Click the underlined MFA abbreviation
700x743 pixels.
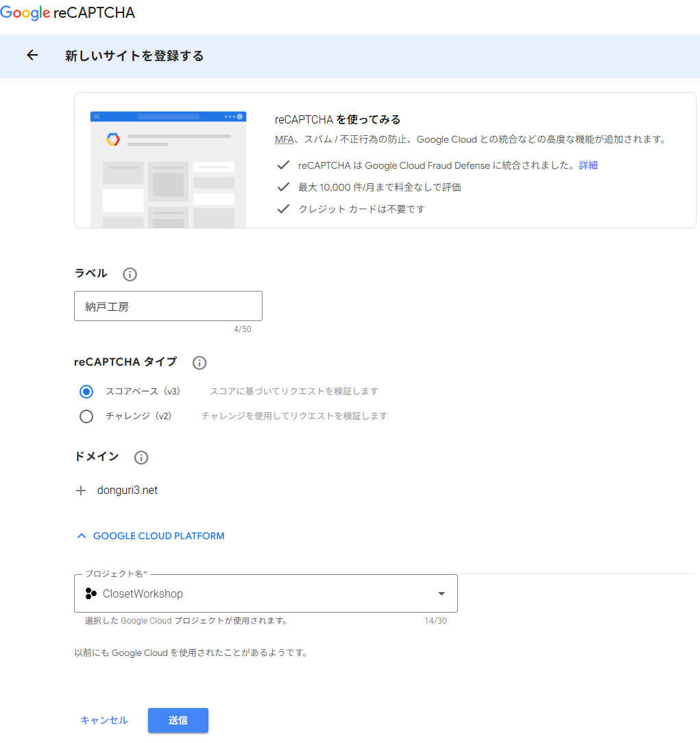284,139
